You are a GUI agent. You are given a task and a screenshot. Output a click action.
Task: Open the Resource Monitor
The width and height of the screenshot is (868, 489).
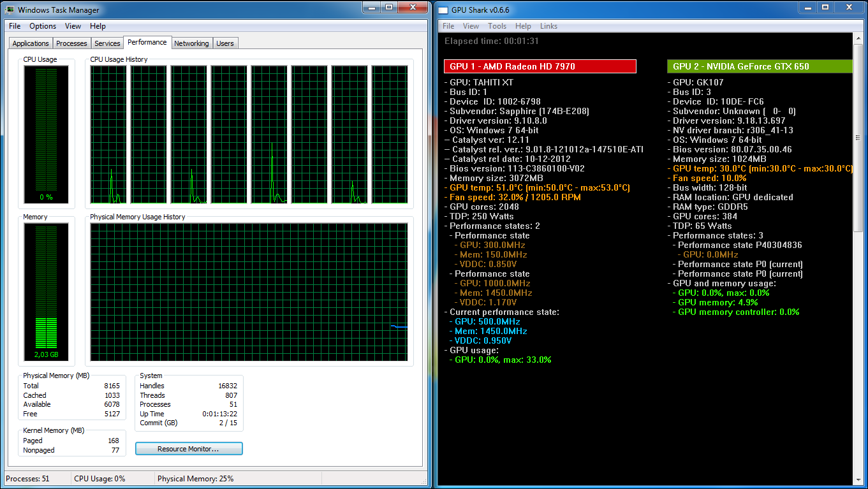point(189,449)
